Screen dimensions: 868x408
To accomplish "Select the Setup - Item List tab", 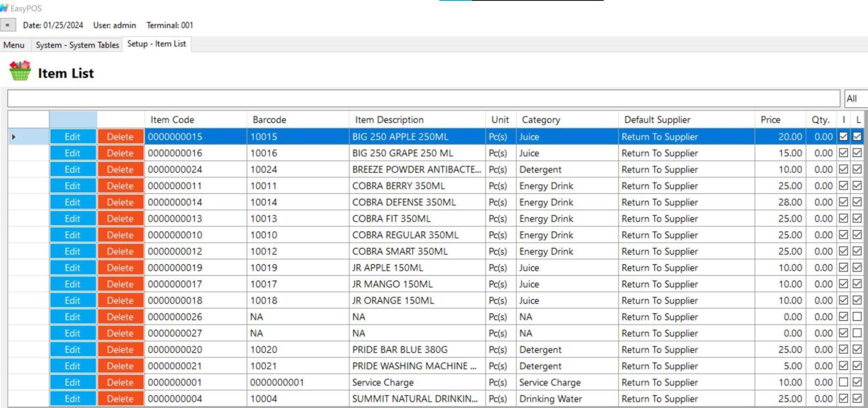I will tap(156, 44).
